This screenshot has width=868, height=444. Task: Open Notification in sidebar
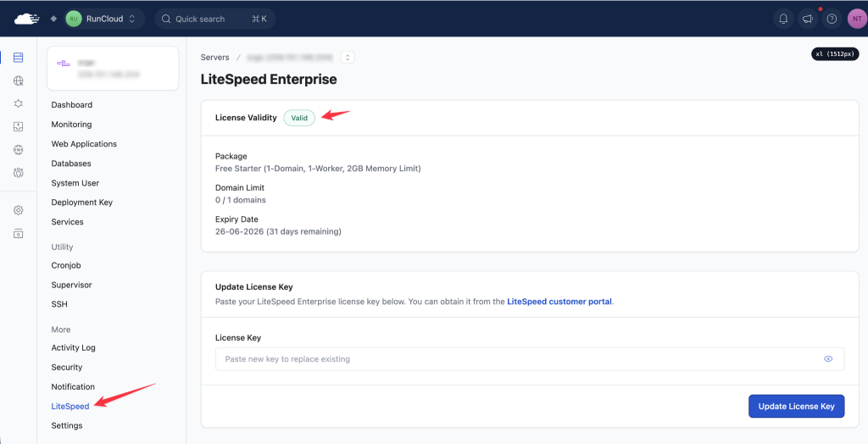[x=73, y=386]
